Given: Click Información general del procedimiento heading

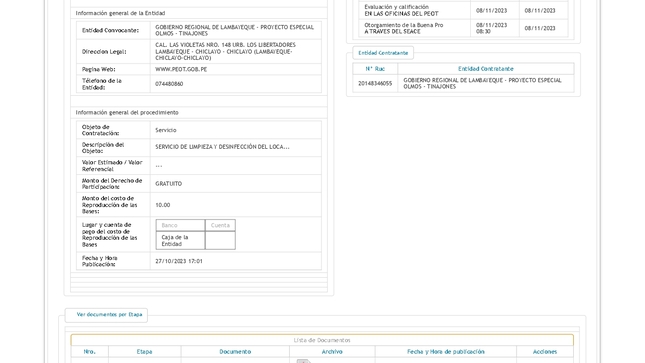Looking at the screenshot, I should click(127, 112).
